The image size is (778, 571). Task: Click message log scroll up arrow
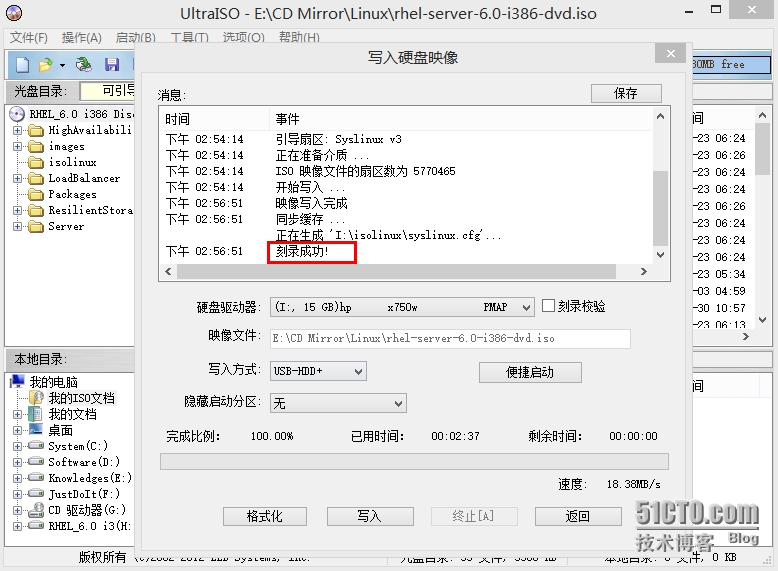pos(660,117)
